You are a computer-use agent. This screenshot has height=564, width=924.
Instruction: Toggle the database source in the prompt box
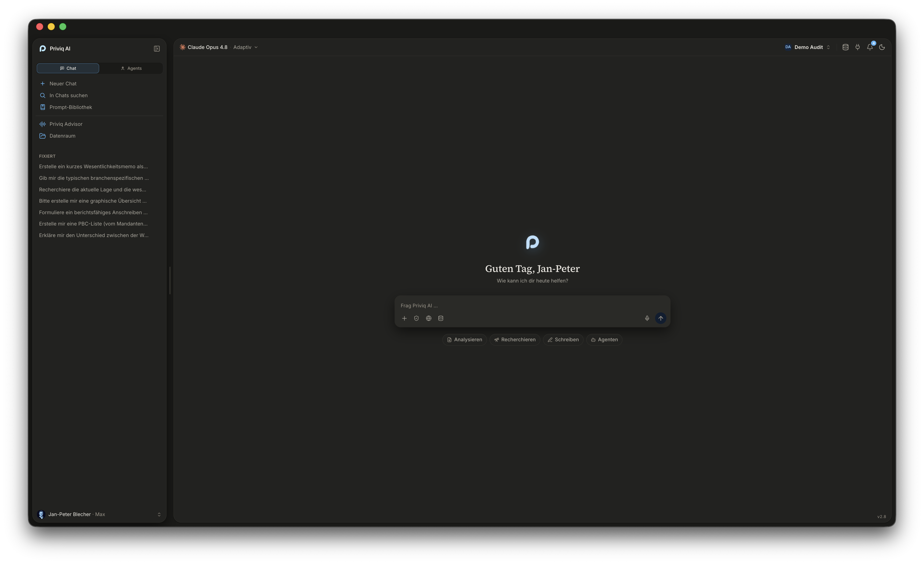point(441,318)
